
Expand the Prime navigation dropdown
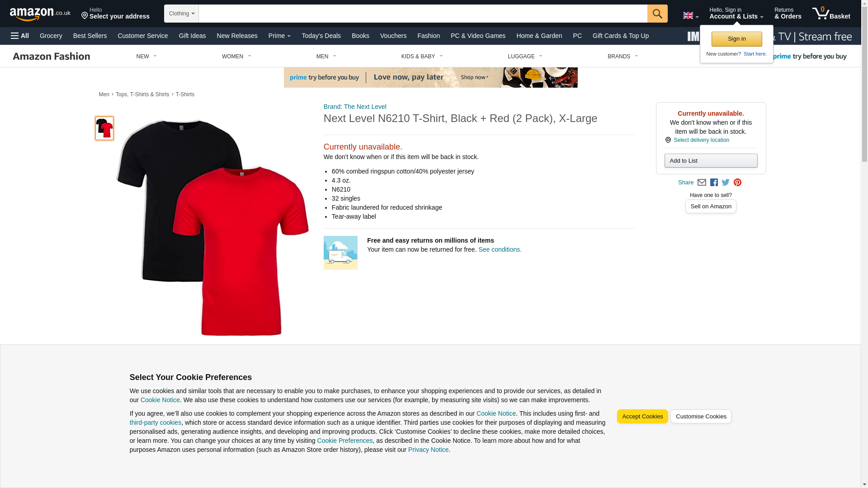coord(279,36)
